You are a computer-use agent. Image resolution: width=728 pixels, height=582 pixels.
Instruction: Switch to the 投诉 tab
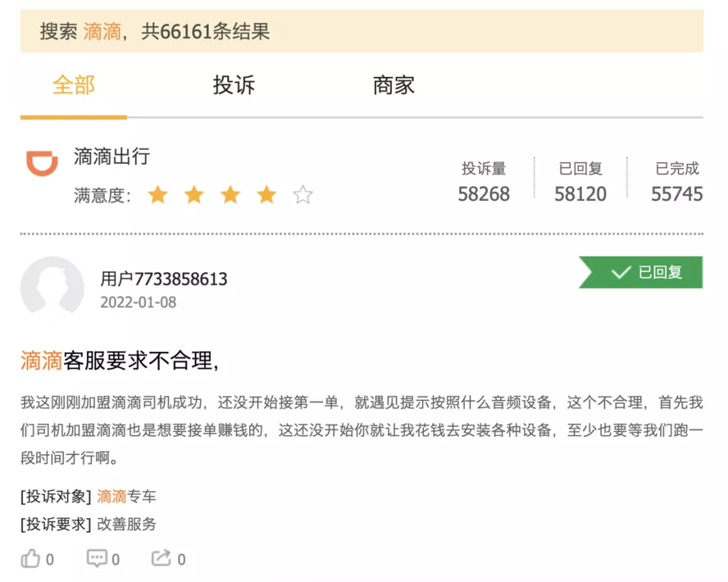[x=234, y=86]
